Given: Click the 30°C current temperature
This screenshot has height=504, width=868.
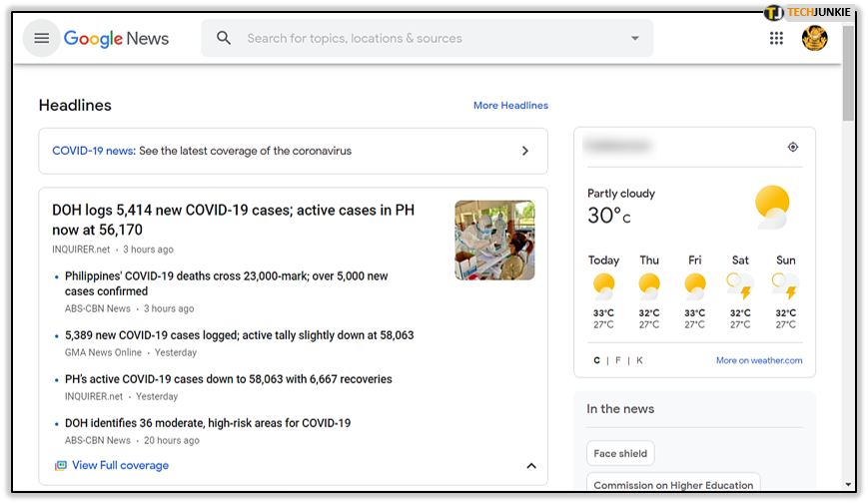Looking at the screenshot, I should tap(609, 216).
